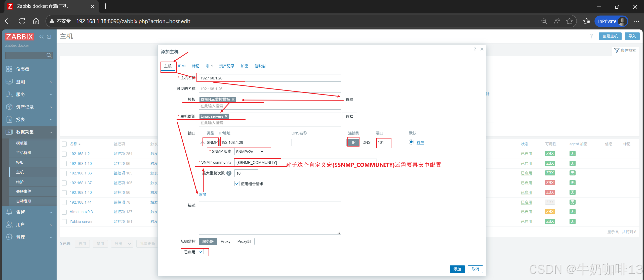Uncheck the 已启用 enabled checkbox
Screen dimensions: 644x280
(x=201, y=252)
